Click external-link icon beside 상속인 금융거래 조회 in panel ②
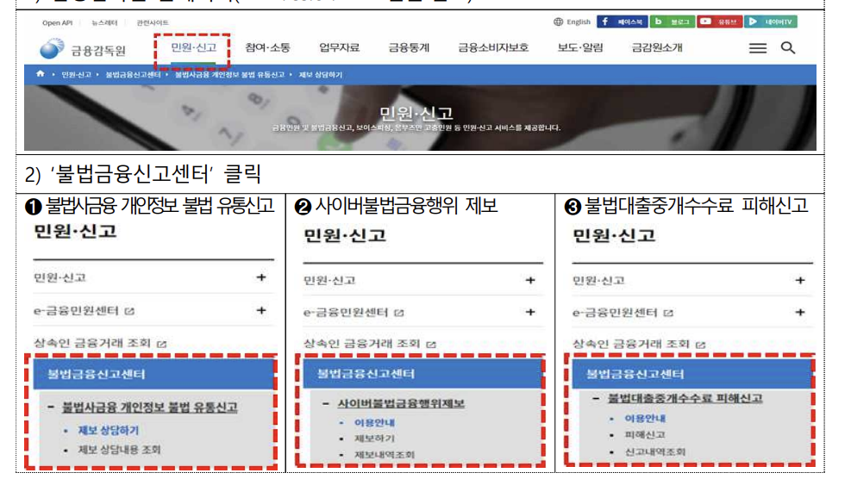This screenshot has height=504, width=851. 431,345
